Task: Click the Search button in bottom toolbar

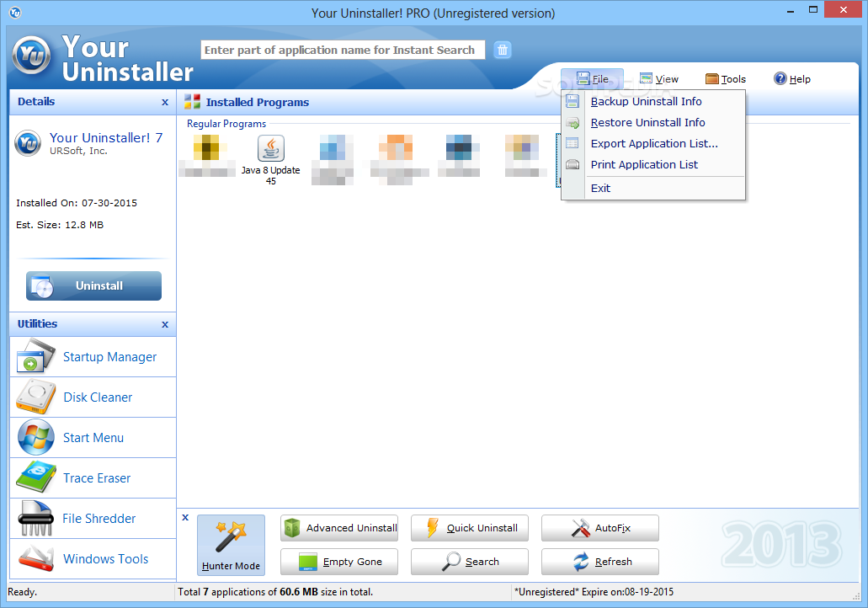Action: (470, 562)
